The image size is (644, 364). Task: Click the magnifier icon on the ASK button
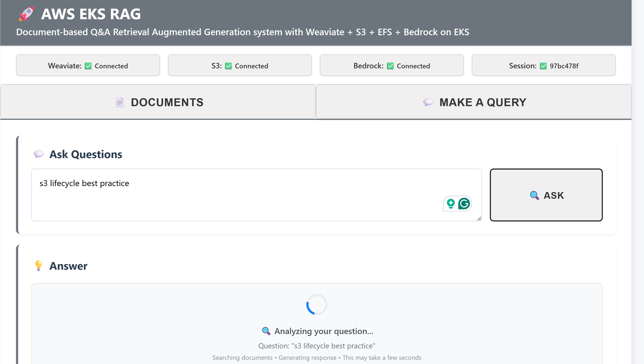pos(534,195)
